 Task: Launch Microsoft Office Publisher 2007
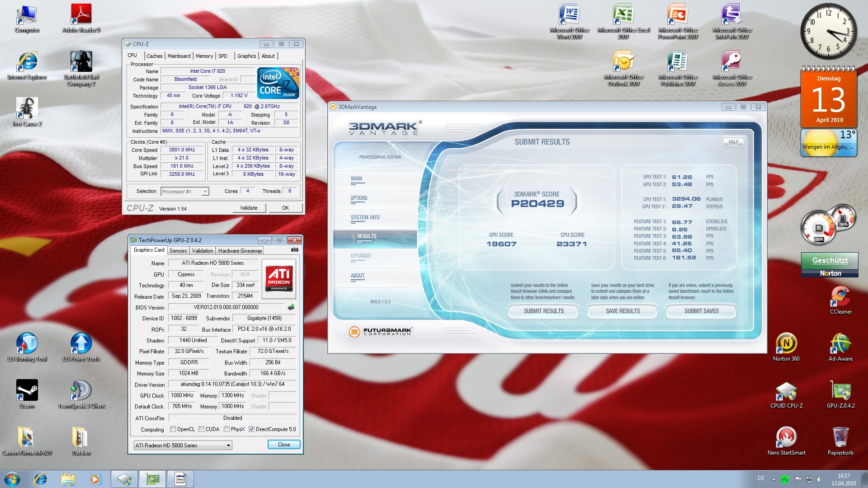click(678, 69)
